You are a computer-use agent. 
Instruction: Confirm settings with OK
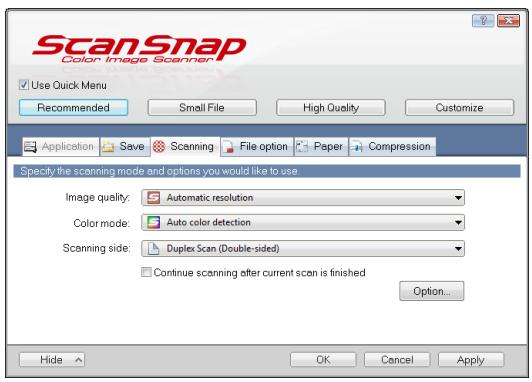[x=323, y=360]
